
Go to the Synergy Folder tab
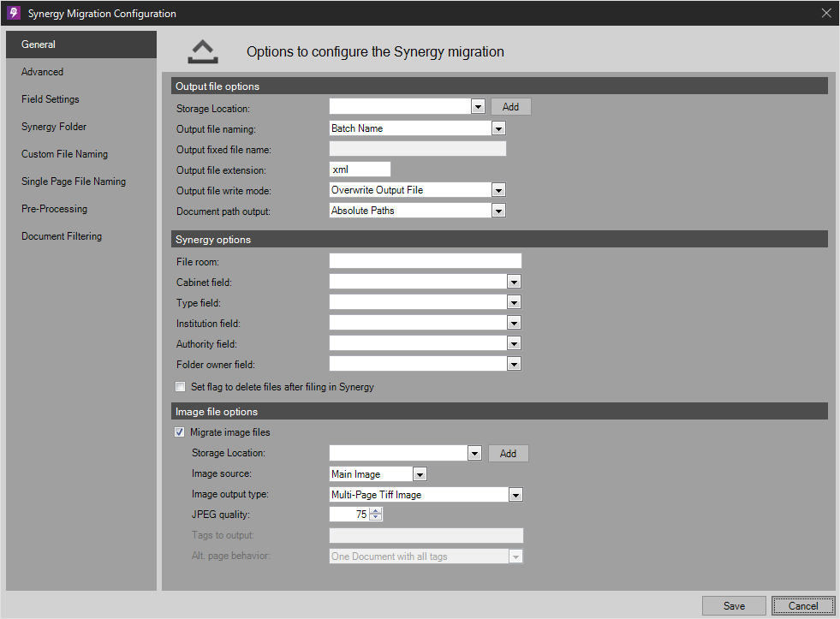81,127
